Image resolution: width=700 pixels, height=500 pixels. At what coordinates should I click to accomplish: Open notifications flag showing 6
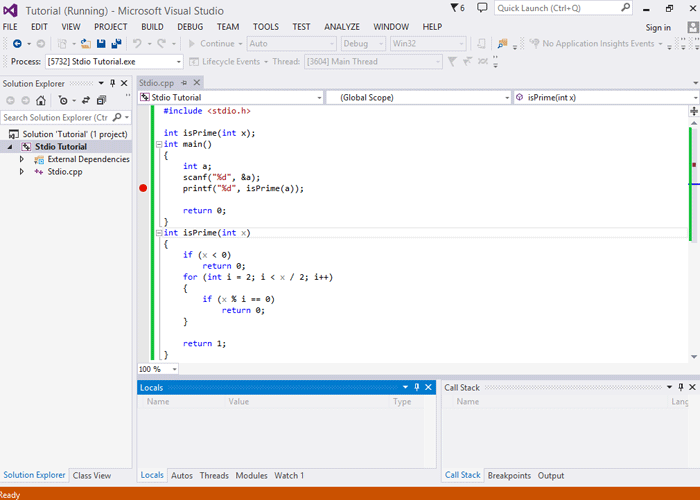458,8
